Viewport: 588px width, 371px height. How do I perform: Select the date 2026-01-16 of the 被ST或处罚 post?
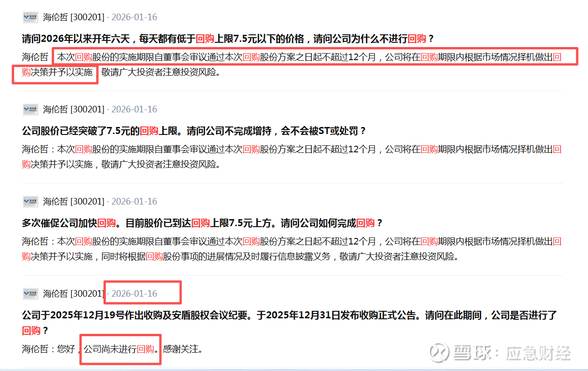coord(134,110)
